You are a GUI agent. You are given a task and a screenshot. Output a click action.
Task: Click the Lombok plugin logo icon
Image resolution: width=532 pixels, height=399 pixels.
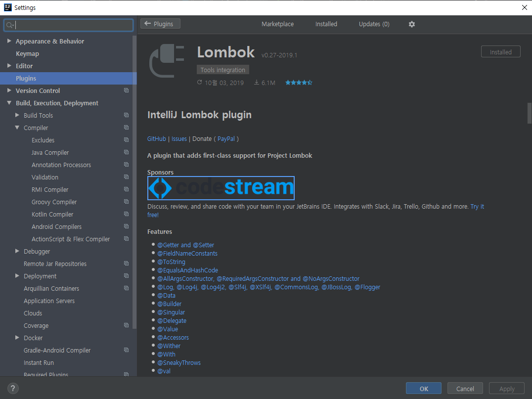[x=167, y=60]
